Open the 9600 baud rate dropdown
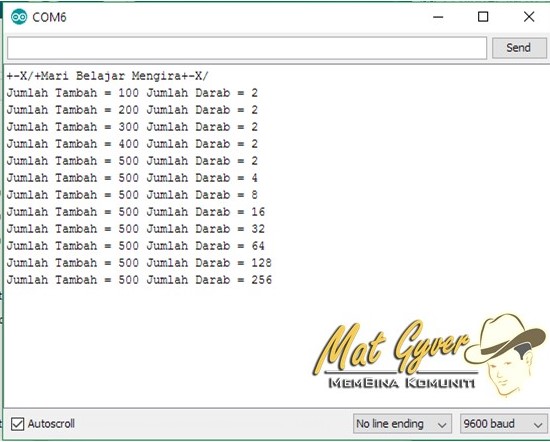The height and width of the screenshot is (442, 550). [503, 424]
